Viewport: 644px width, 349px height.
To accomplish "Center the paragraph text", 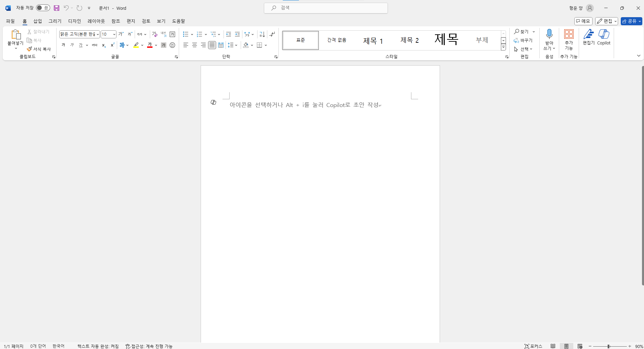I will click(x=195, y=45).
